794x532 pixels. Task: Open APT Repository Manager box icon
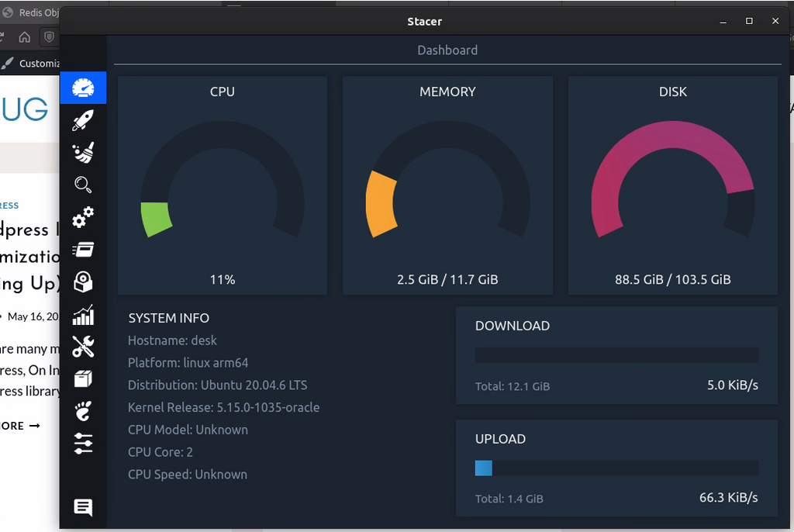(x=83, y=379)
